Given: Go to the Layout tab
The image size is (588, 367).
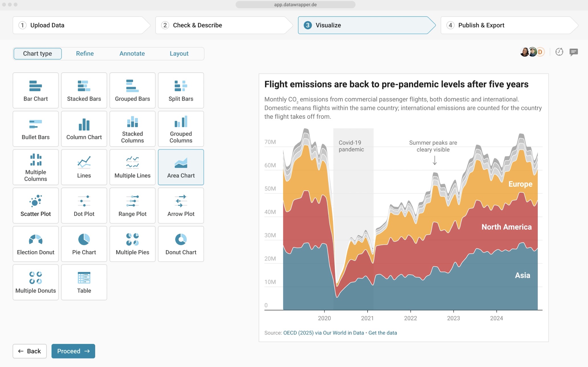Looking at the screenshot, I should (179, 54).
